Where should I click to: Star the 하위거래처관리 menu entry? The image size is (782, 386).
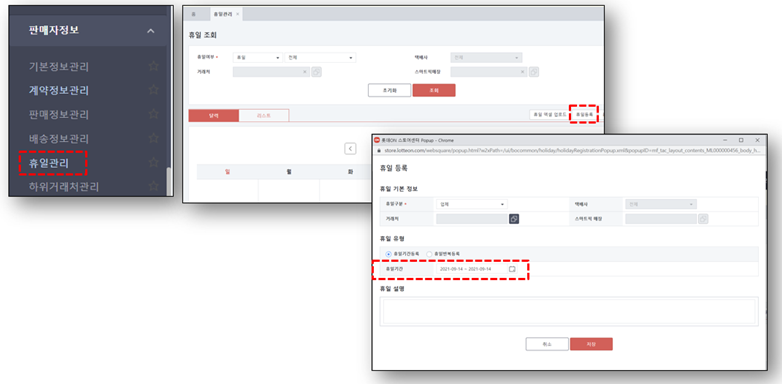154,186
